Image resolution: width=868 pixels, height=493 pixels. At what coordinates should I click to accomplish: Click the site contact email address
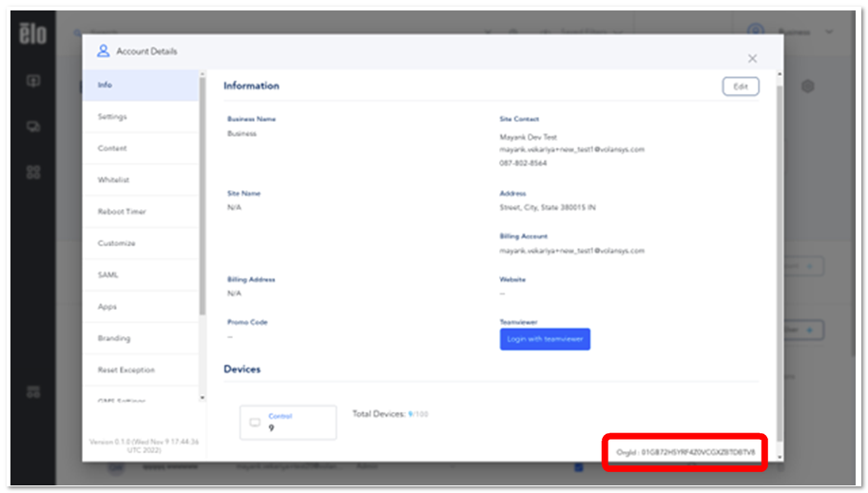571,149
